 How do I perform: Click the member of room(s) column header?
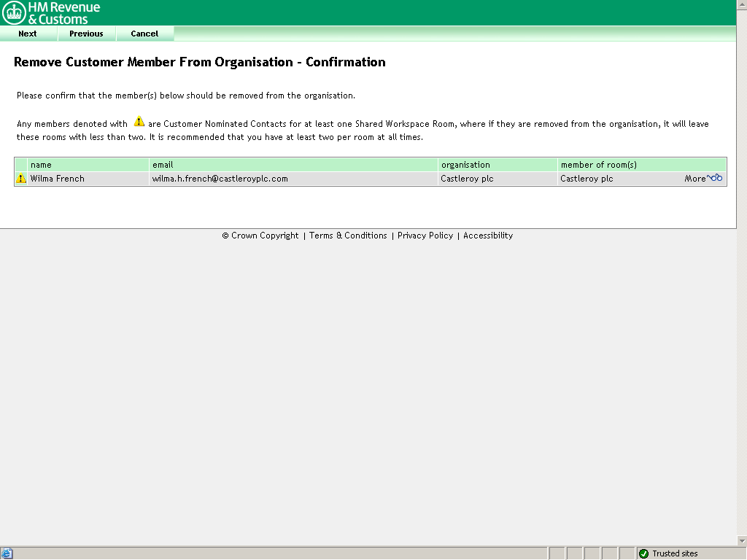[x=599, y=165]
